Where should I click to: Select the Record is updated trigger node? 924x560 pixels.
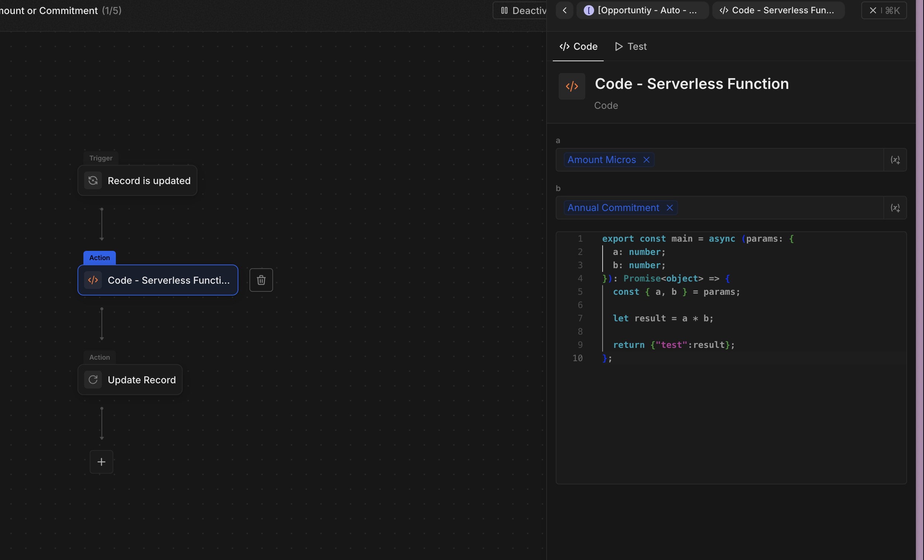pos(137,181)
